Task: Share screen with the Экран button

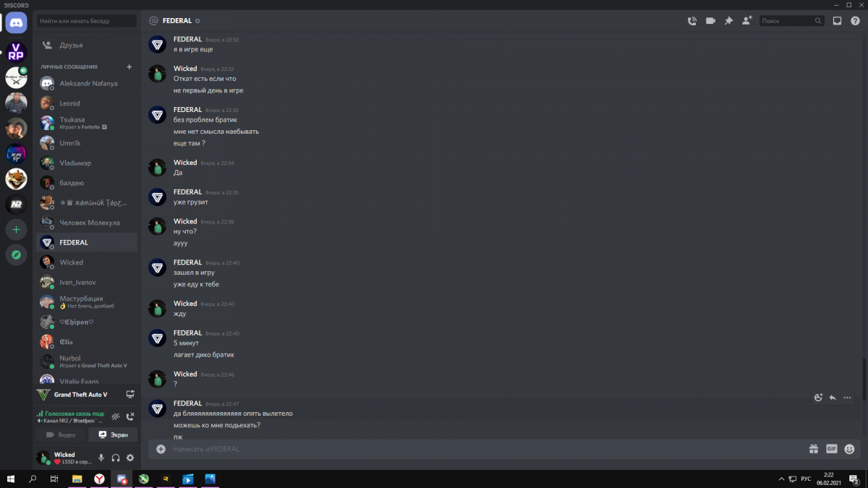Action: [x=113, y=435]
